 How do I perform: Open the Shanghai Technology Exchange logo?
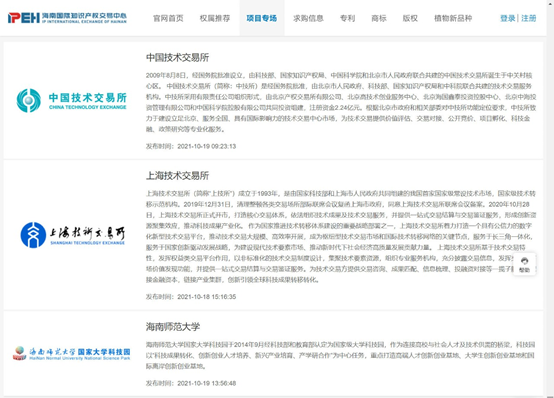(x=72, y=235)
